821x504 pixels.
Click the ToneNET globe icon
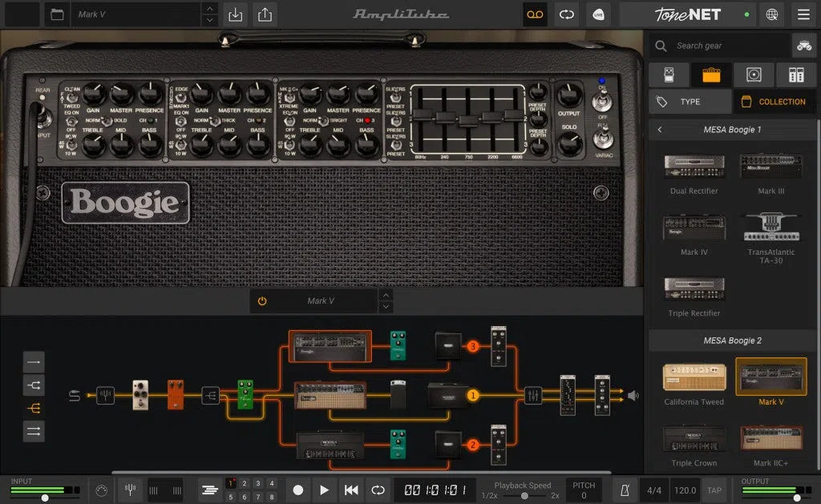click(x=770, y=14)
